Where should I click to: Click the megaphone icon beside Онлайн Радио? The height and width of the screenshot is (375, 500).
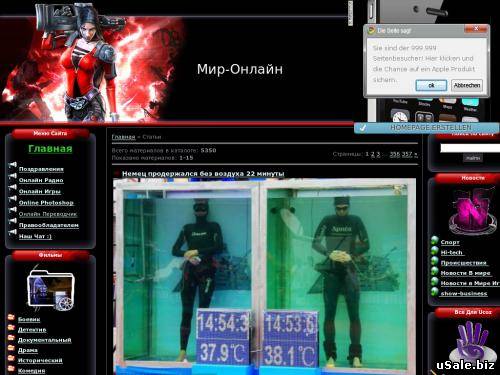point(13,176)
